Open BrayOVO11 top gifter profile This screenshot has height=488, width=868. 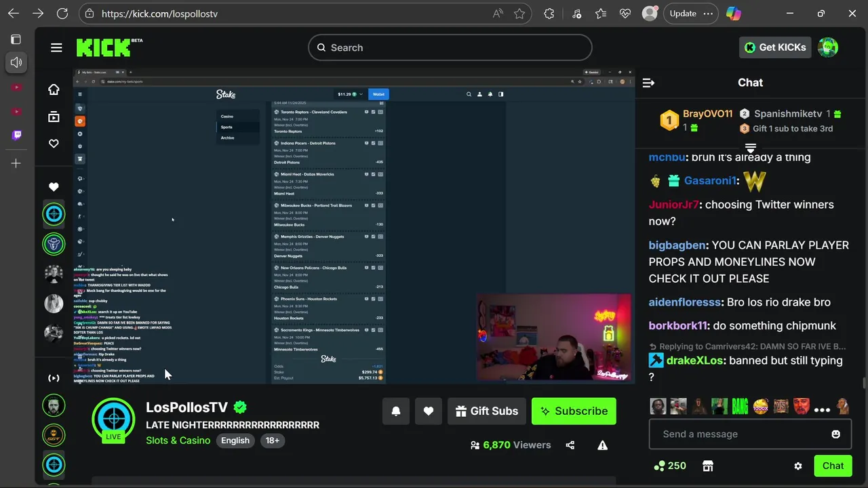point(707,114)
